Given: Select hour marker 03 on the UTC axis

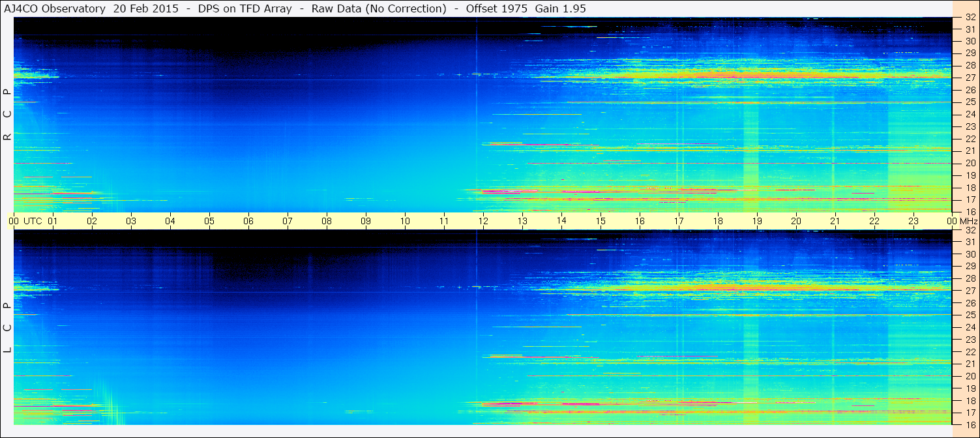Looking at the screenshot, I should tap(131, 221).
